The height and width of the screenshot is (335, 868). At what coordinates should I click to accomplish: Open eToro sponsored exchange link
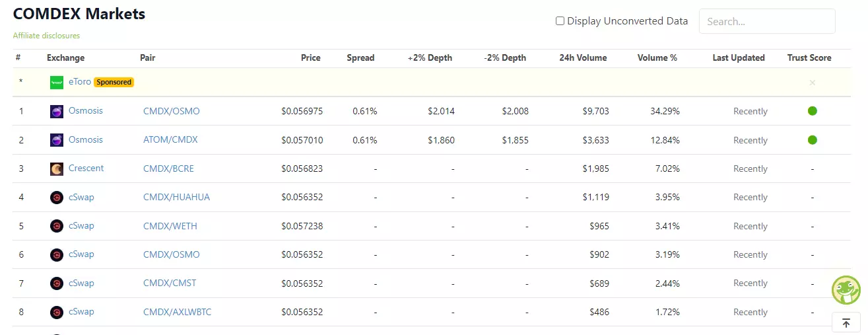point(80,82)
